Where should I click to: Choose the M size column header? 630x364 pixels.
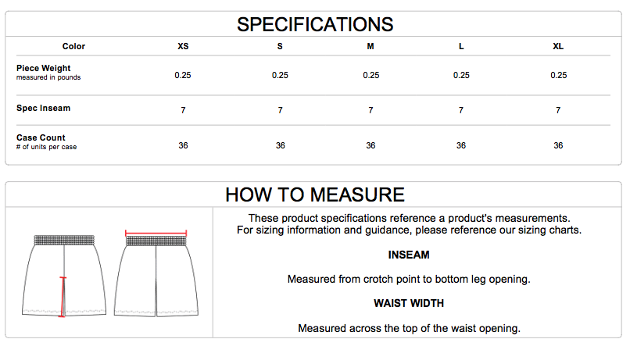click(x=370, y=47)
